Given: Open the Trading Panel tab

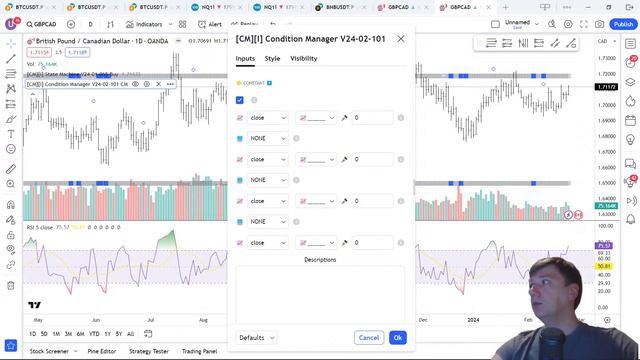Looking at the screenshot, I should click(200, 351).
